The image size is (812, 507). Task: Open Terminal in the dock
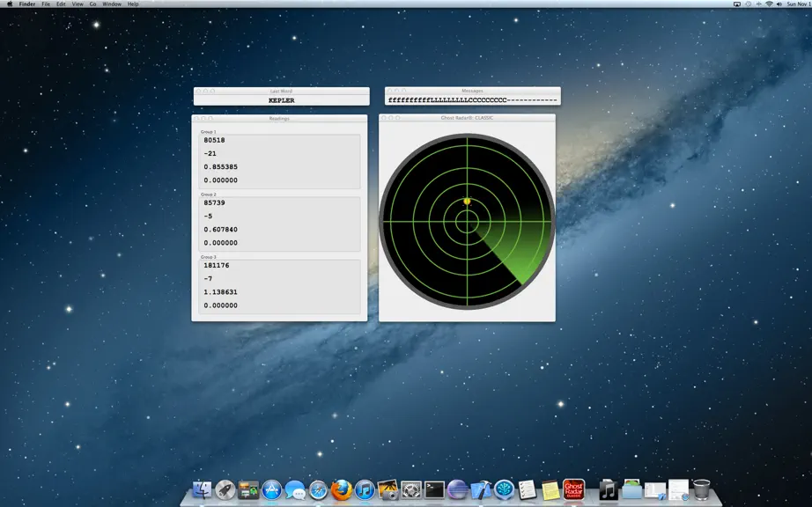tap(434, 489)
